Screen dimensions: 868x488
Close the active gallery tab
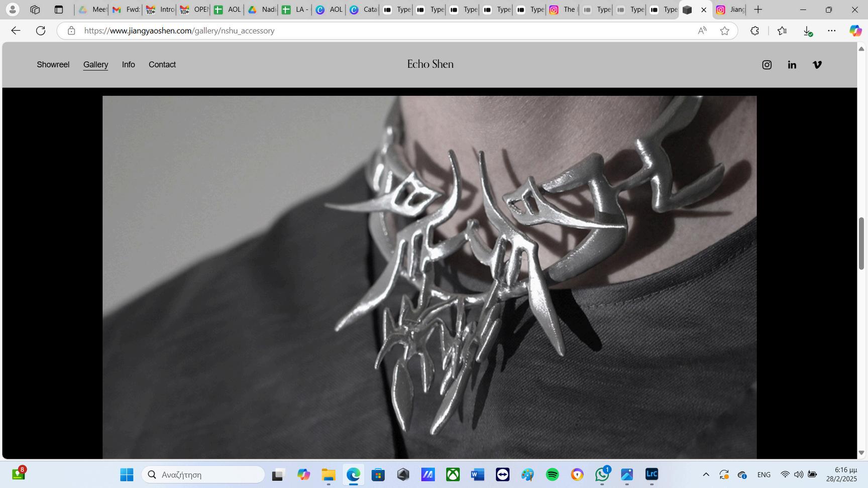(704, 10)
